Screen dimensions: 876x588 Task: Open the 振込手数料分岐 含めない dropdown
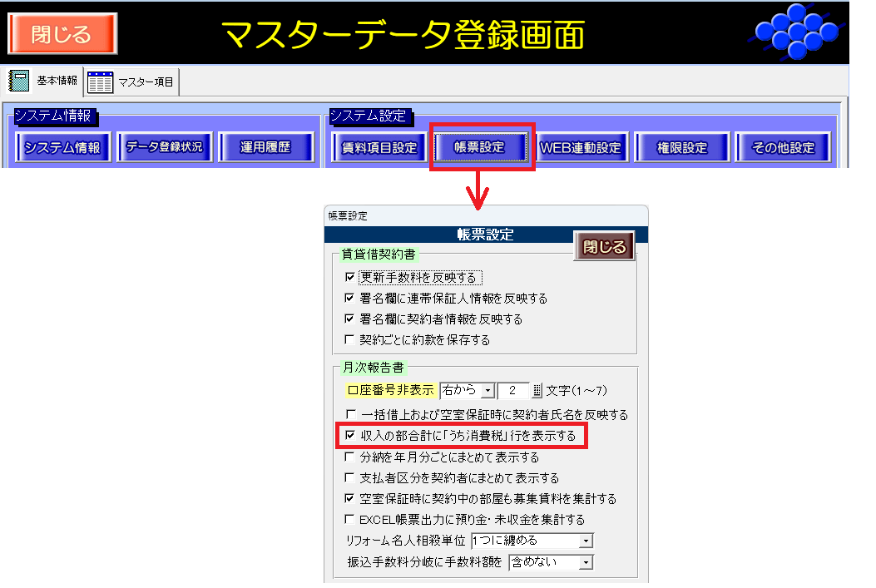pos(586,562)
